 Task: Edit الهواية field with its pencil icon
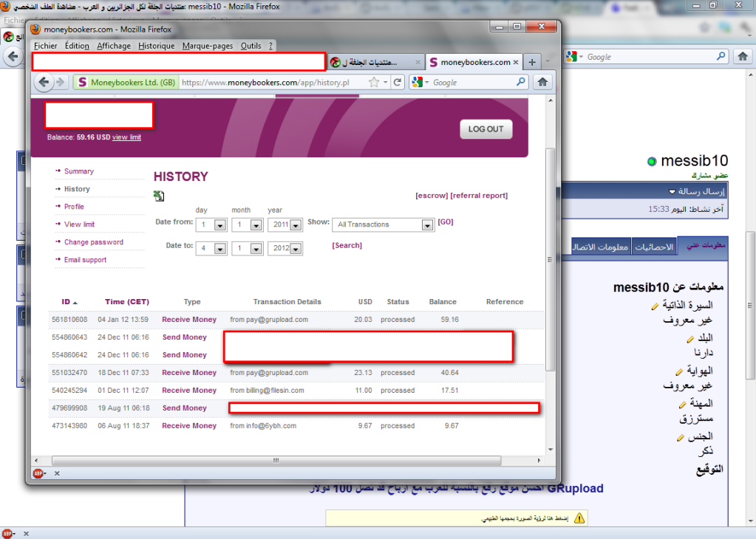coord(679,372)
